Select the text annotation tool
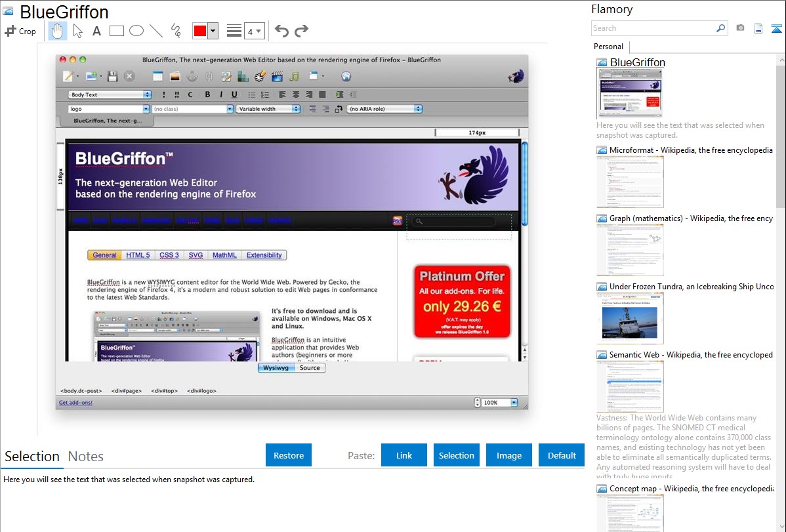 (96, 31)
